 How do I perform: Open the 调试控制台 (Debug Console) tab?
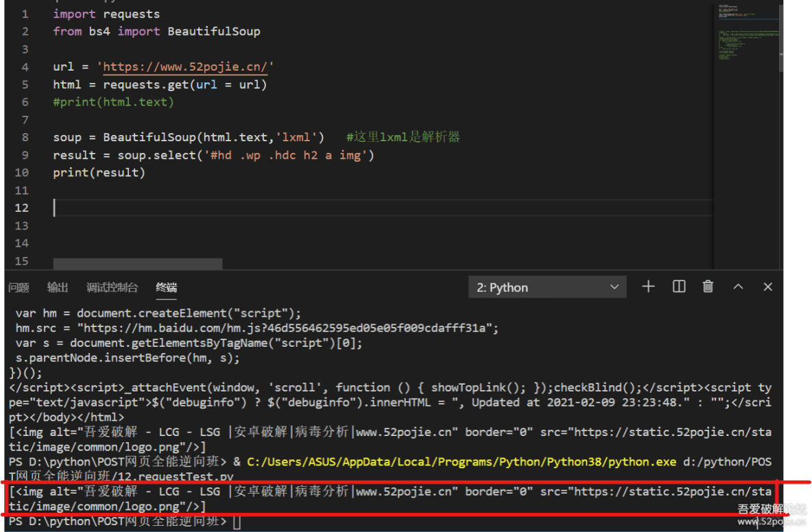112,287
